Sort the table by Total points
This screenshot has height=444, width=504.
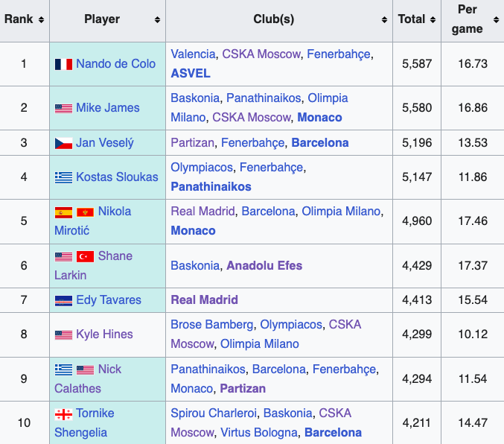tap(433, 19)
